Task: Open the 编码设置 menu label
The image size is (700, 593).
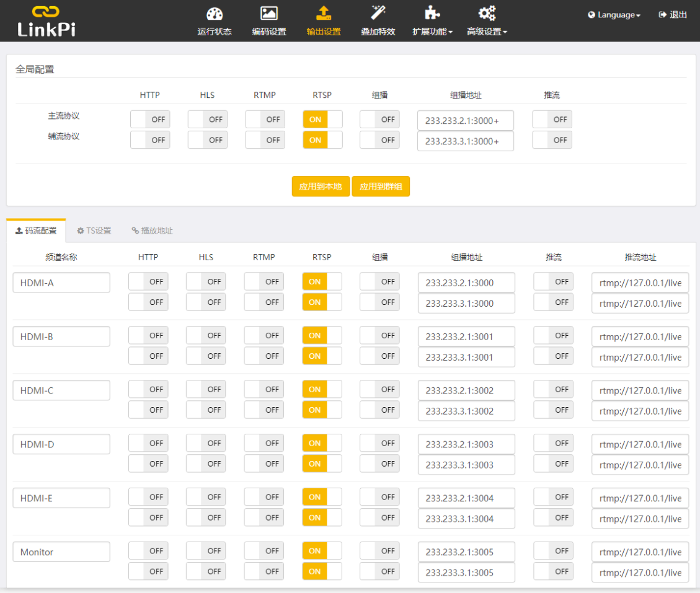Action: pos(268,32)
